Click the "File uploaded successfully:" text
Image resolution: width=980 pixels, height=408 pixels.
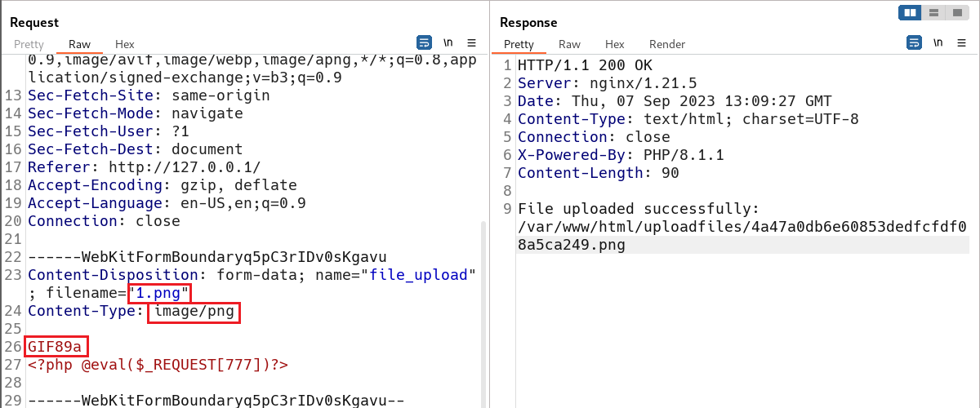point(639,209)
